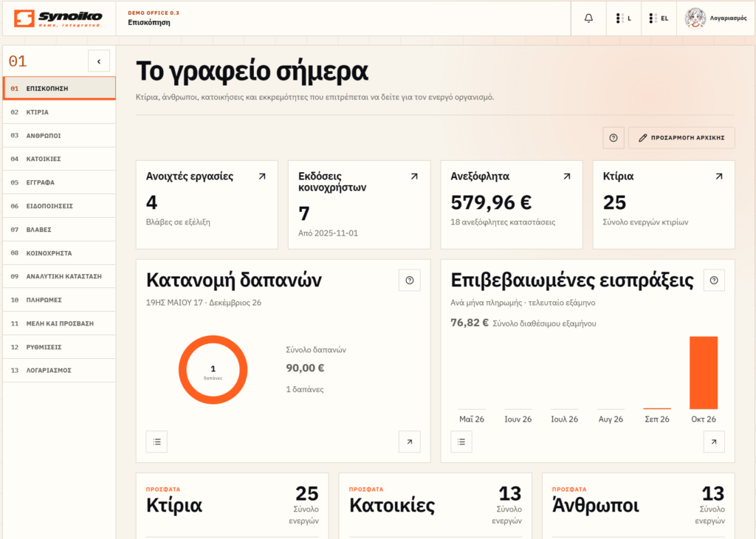Viewport: 756px width, 539px height.
Task: Open the L theme switcher
Action: click(623, 18)
